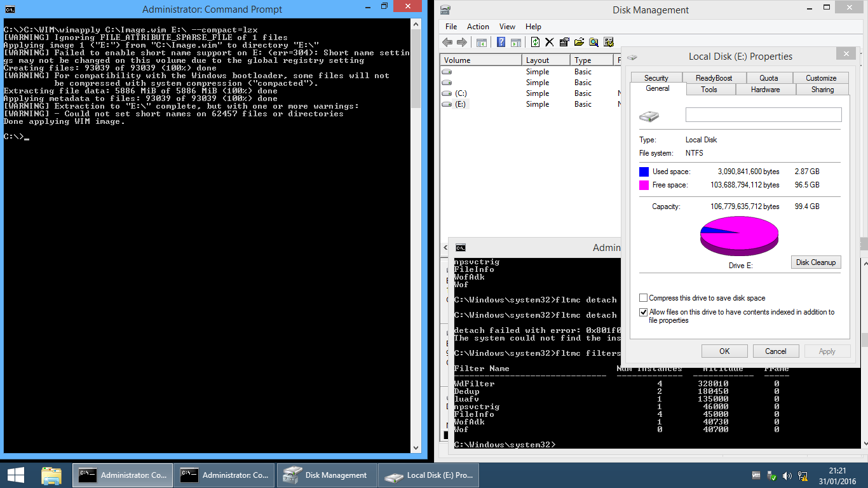Open File Explorer from the taskbar

(51, 475)
